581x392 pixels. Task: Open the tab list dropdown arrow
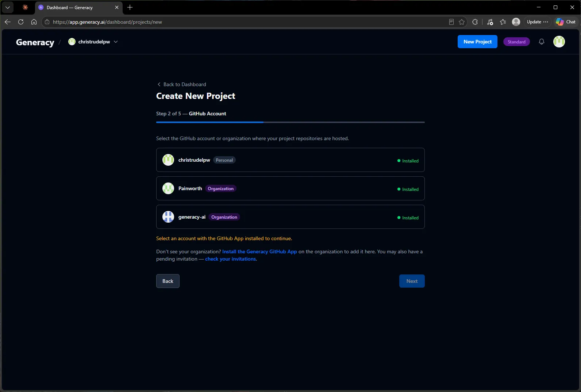(x=8, y=7)
